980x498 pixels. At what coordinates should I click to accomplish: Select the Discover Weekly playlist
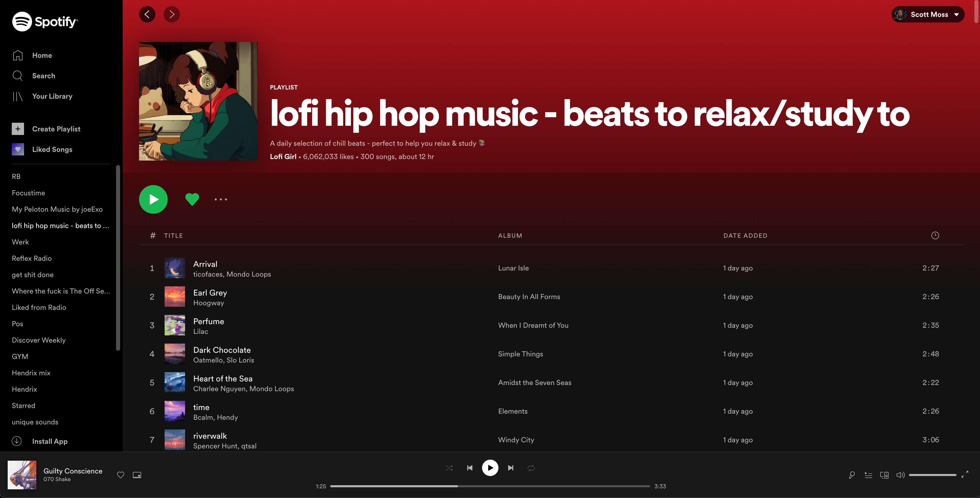39,340
